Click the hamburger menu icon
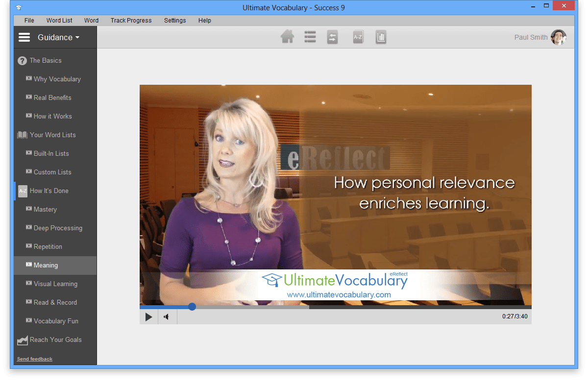 coord(24,37)
